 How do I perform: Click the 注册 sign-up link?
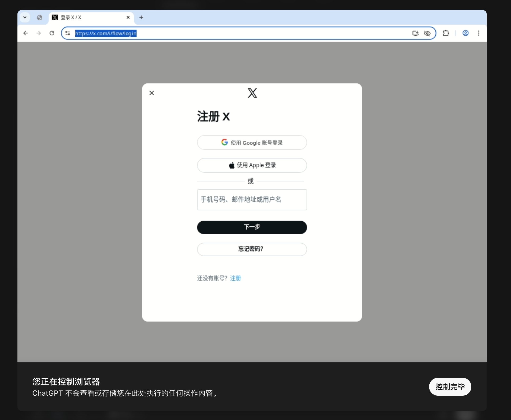(235, 278)
